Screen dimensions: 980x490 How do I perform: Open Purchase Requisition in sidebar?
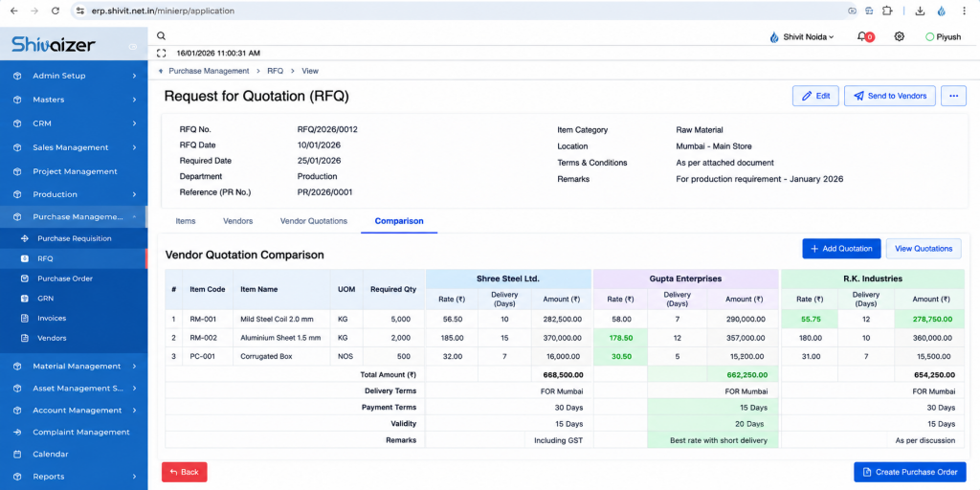point(74,238)
